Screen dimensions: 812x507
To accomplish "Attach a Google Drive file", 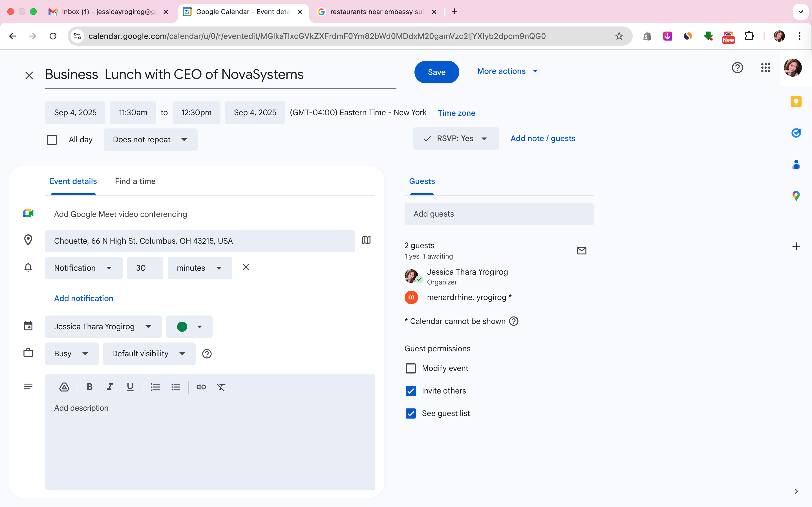I will (64, 387).
